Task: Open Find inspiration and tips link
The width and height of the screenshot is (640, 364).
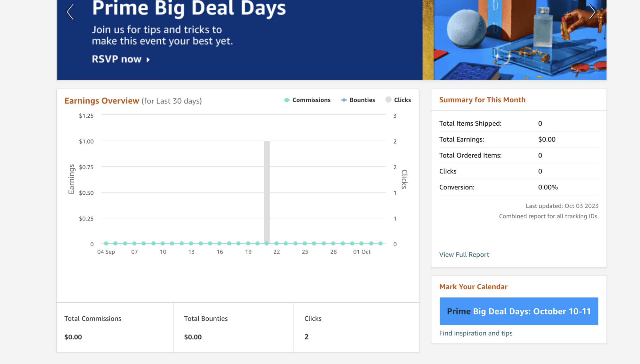Action: [x=476, y=333]
